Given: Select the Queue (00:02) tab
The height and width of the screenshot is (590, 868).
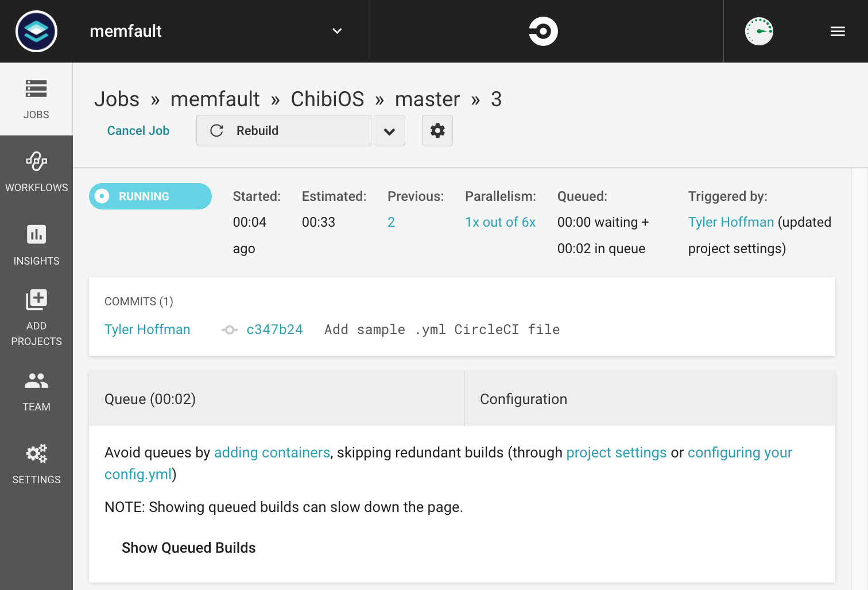Looking at the screenshot, I should (150, 399).
